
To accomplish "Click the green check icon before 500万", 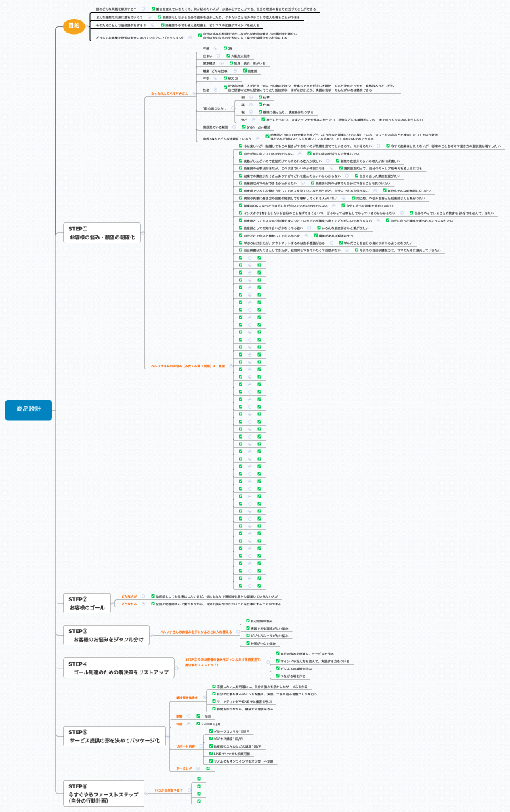I will pyautogui.click(x=224, y=79).
